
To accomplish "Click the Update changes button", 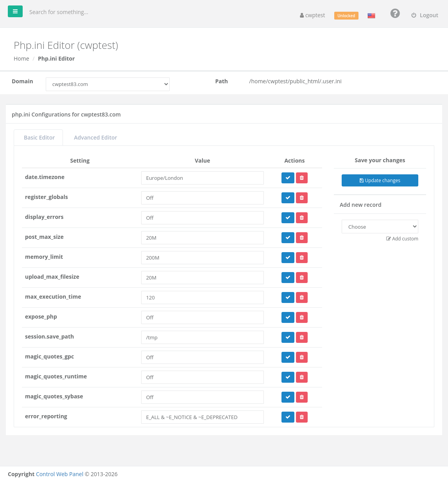I will (x=380, y=180).
